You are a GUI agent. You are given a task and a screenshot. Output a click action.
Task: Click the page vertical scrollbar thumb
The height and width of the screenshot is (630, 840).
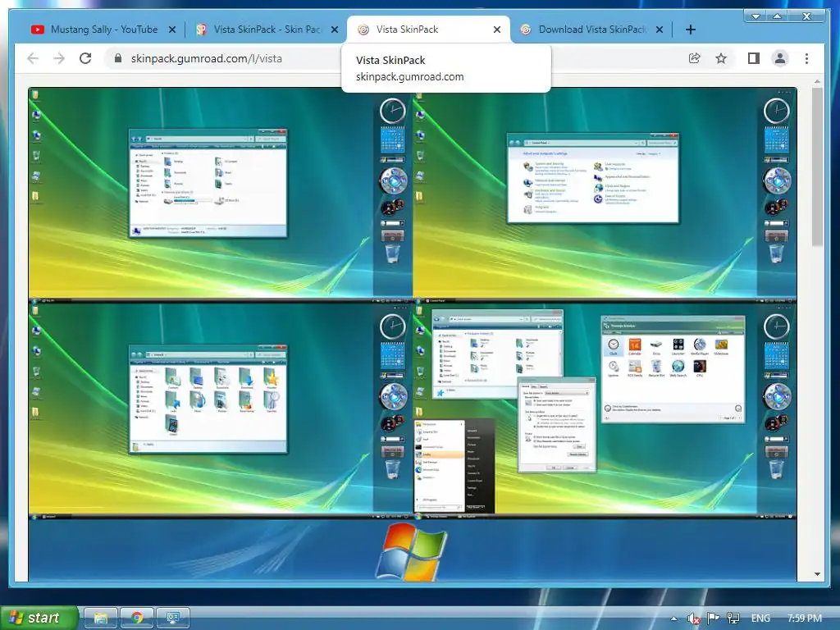coord(817,167)
